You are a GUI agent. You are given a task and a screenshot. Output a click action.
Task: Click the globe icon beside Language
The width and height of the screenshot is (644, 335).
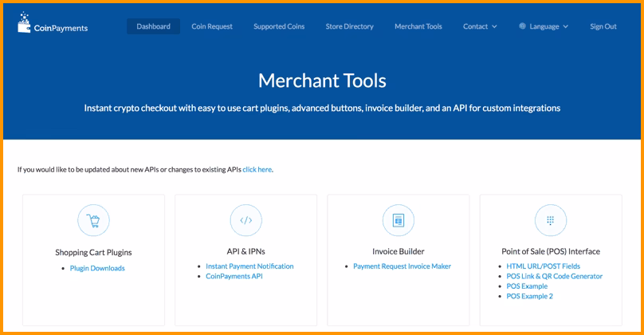click(x=523, y=26)
